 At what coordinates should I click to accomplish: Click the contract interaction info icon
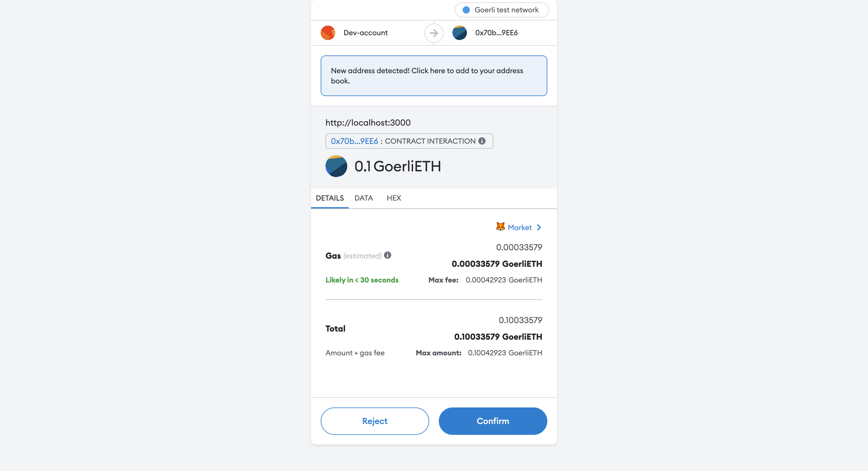pos(482,141)
